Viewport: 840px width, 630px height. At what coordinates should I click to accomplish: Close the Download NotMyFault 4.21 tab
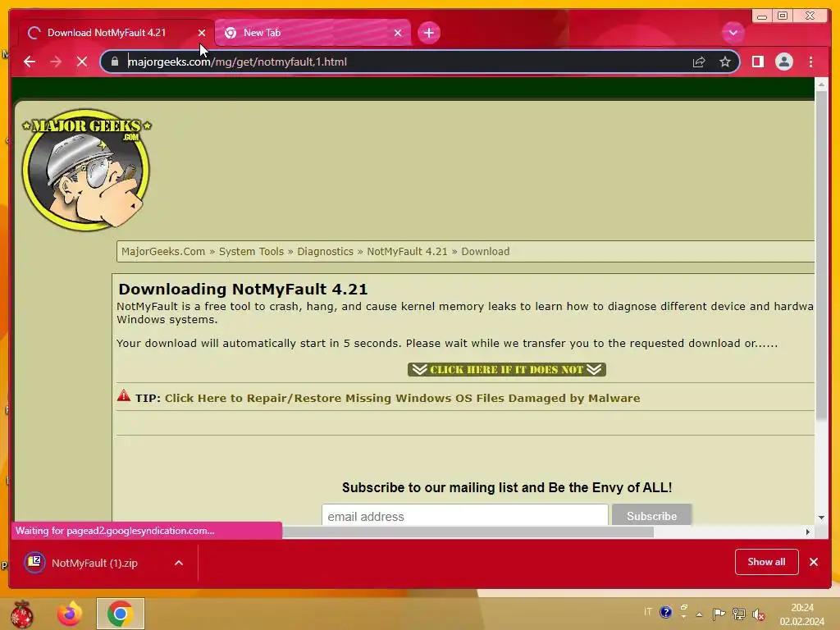[x=202, y=33]
